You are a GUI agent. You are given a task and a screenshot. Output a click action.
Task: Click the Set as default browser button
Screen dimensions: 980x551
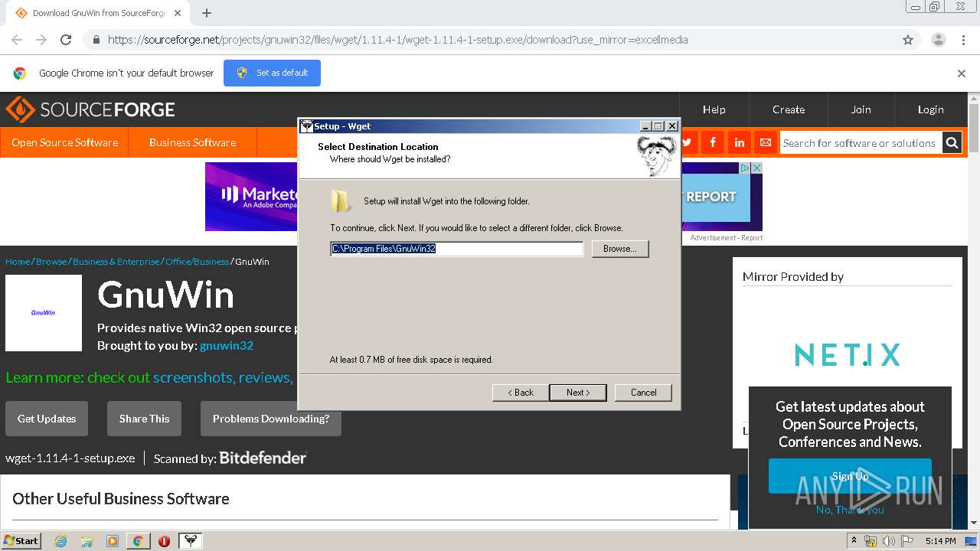pos(272,73)
